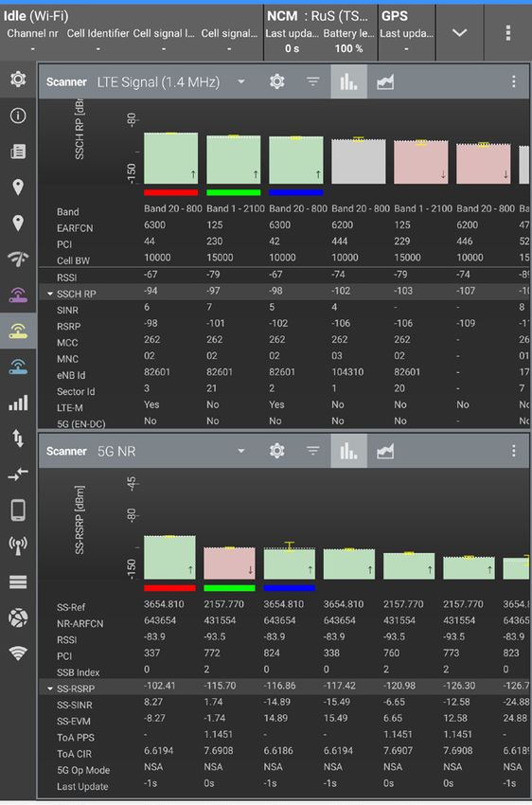Click the Last Update row label

pos(82,786)
